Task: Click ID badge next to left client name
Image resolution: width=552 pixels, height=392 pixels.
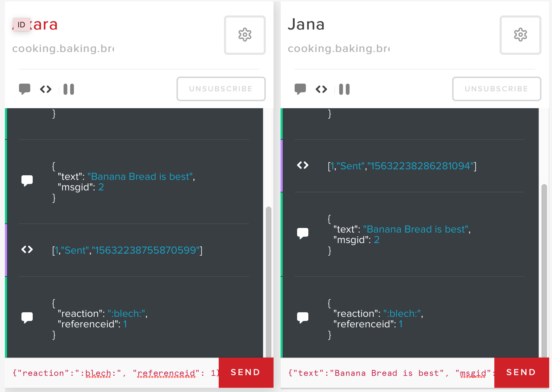Action: coord(21,25)
